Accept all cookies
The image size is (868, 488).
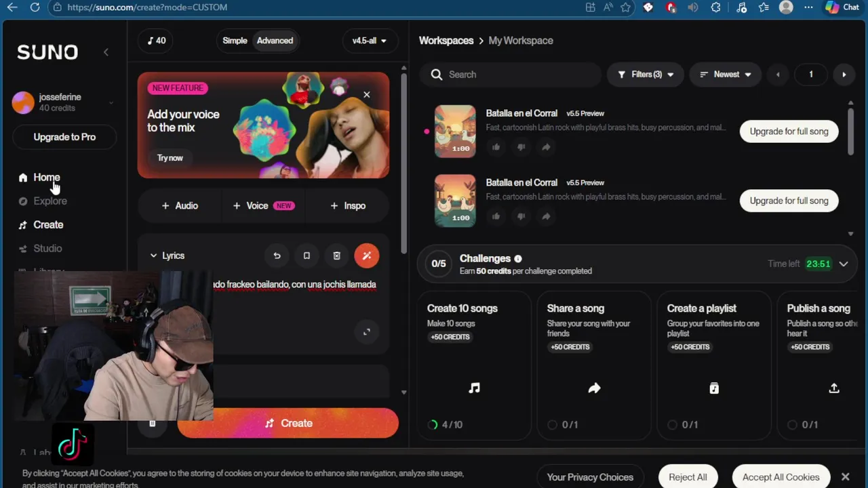[781, 477]
